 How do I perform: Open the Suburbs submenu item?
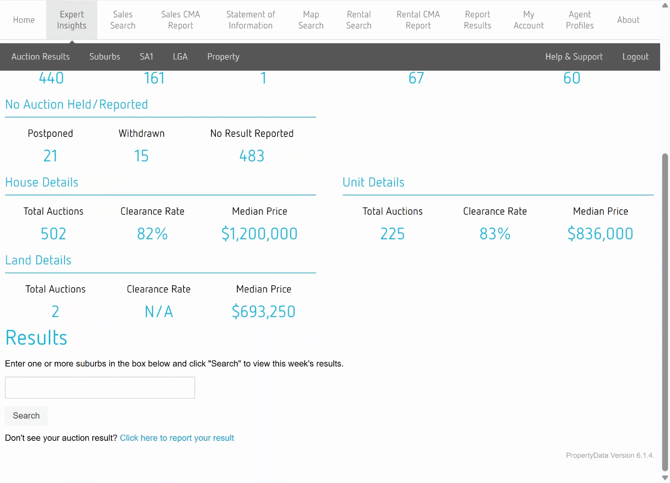(x=105, y=57)
